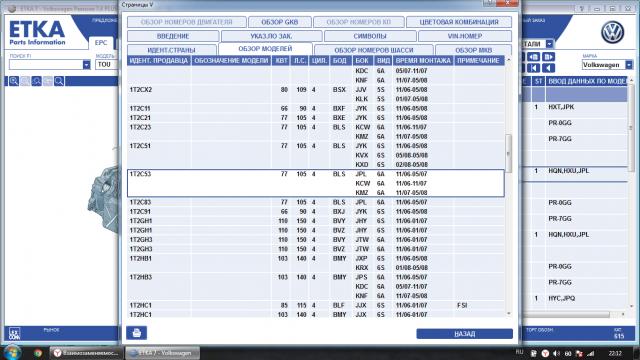Click the next illustration page icon
Image resolution: width=640 pixels, height=360 pixels.
click(548, 57)
